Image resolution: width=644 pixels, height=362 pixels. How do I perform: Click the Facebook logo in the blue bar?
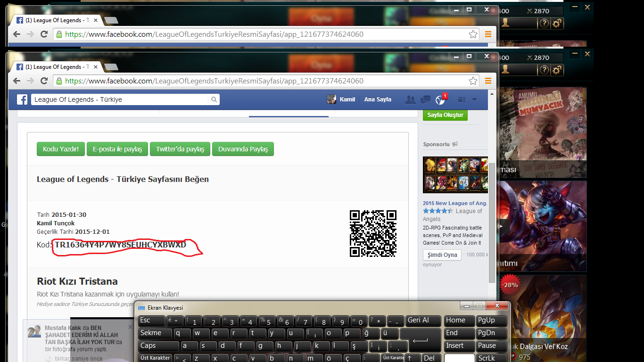[x=22, y=99]
